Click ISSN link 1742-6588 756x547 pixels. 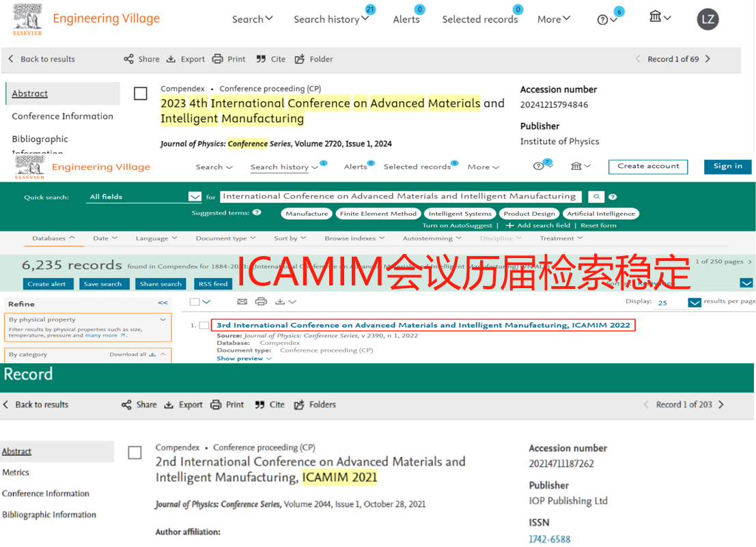click(550, 539)
